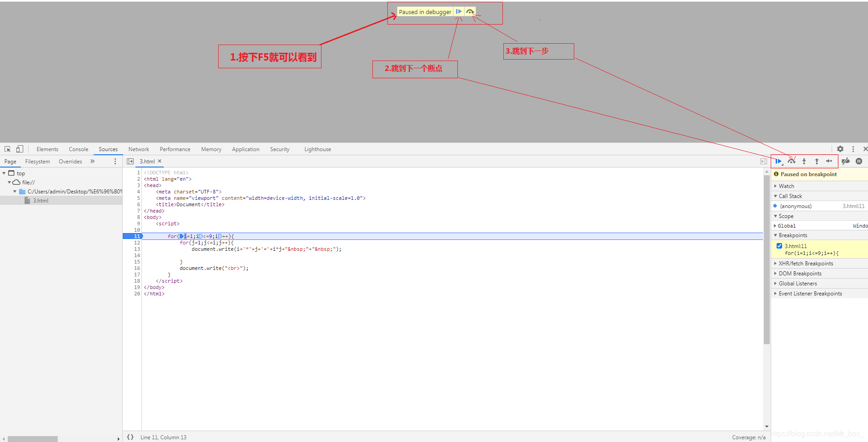This screenshot has width=868, height=442.
Task: Open the Application tab
Action: [246, 149]
